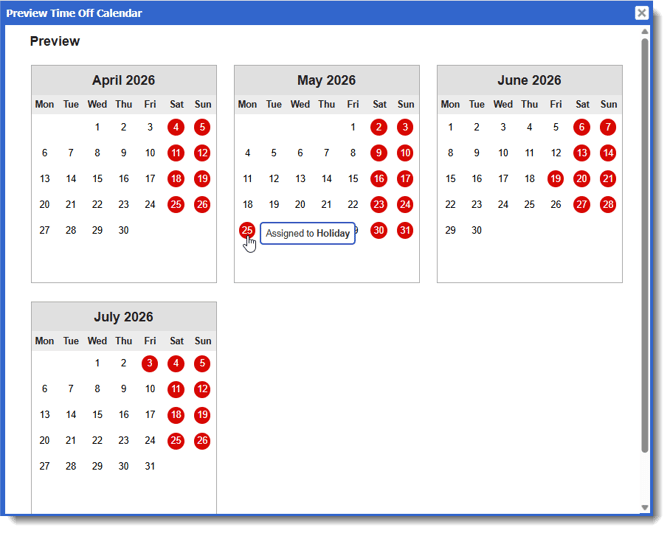Click the June 2026 month header

tap(529, 80)
